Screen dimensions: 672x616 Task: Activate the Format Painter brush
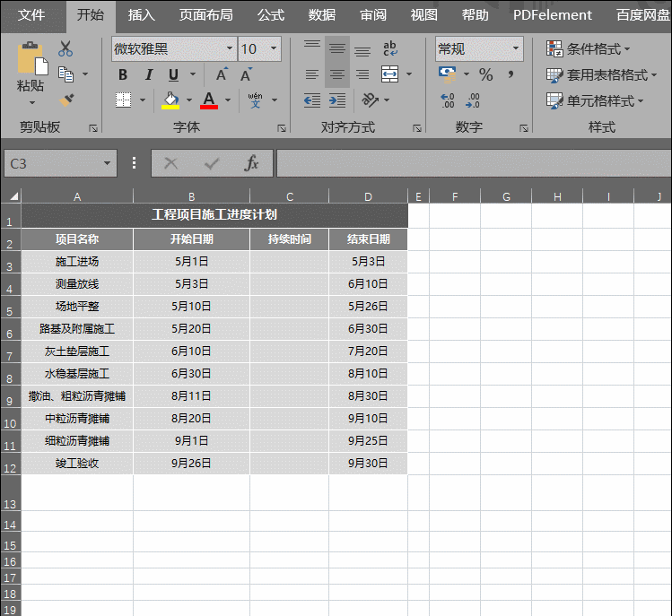[66, 100]
